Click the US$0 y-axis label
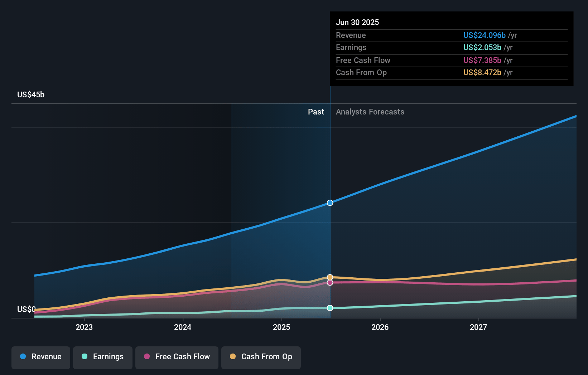Image resolution: width=588 pixels, height=375 pixels. (26, 309)
